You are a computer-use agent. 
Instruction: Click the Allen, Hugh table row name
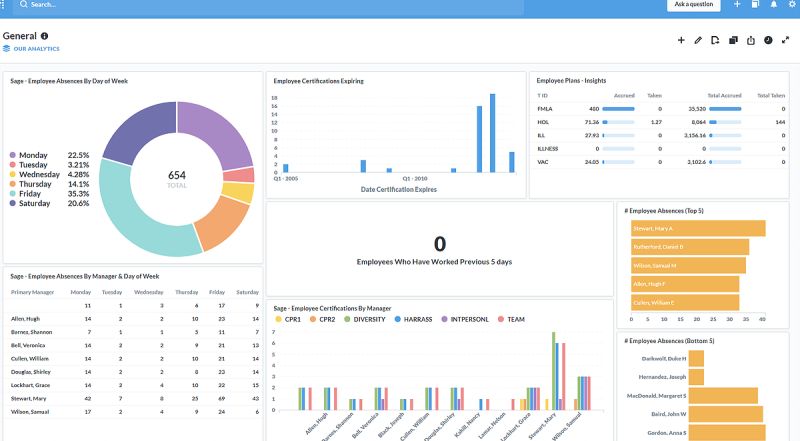click(x=25, y=319)
